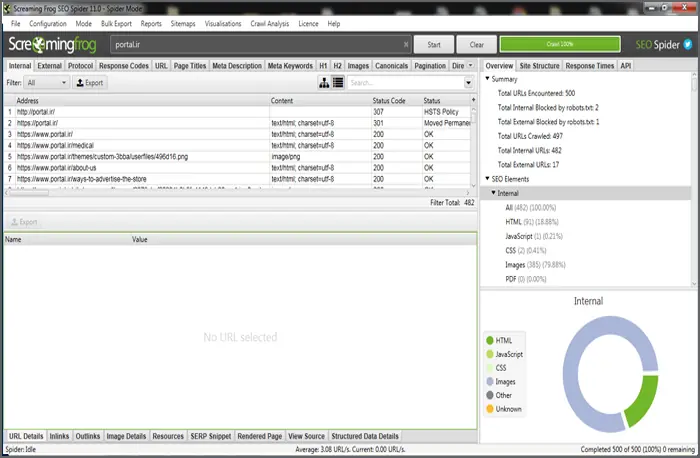Open the Filter All dropdown

(46, 83)
